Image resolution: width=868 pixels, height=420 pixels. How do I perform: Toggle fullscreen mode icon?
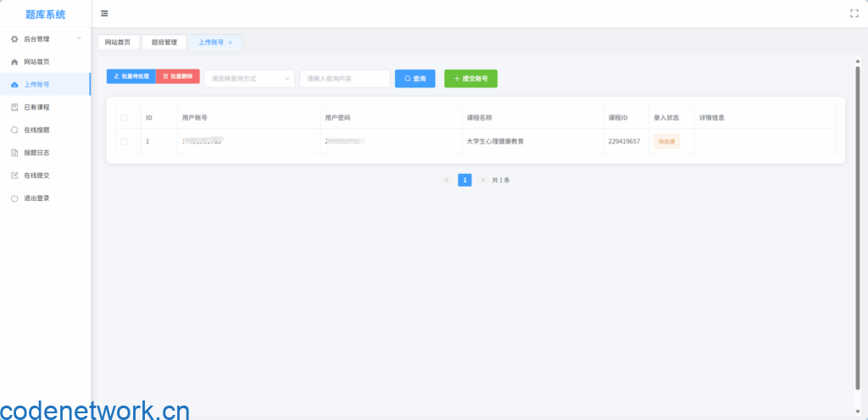coord(854,14)
